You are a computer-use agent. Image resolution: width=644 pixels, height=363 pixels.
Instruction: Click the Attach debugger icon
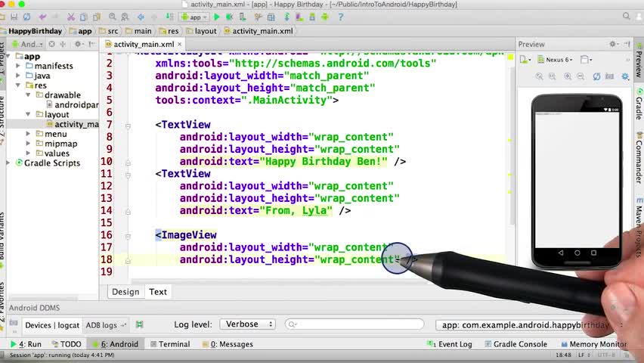click(243, 17)
